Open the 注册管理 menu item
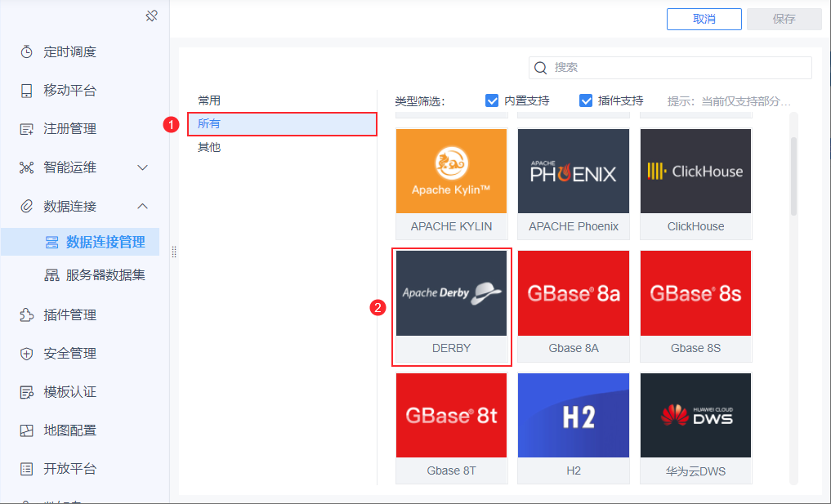 click(69, 129)
